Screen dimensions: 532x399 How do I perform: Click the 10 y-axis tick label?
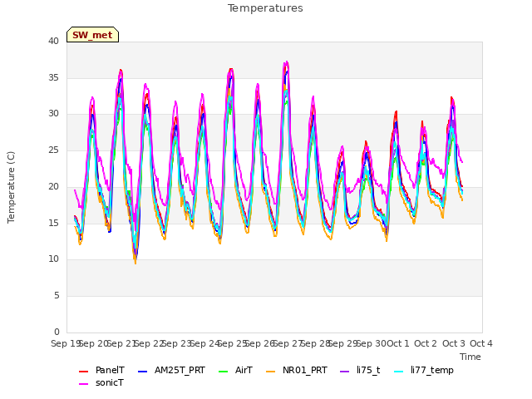53,259
